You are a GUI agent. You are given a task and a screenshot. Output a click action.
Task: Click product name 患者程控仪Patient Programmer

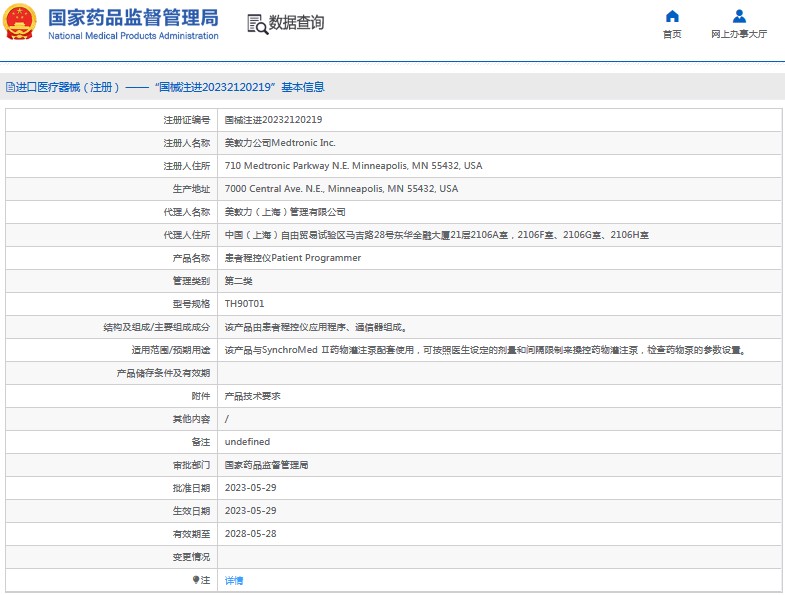coord(293,258)
